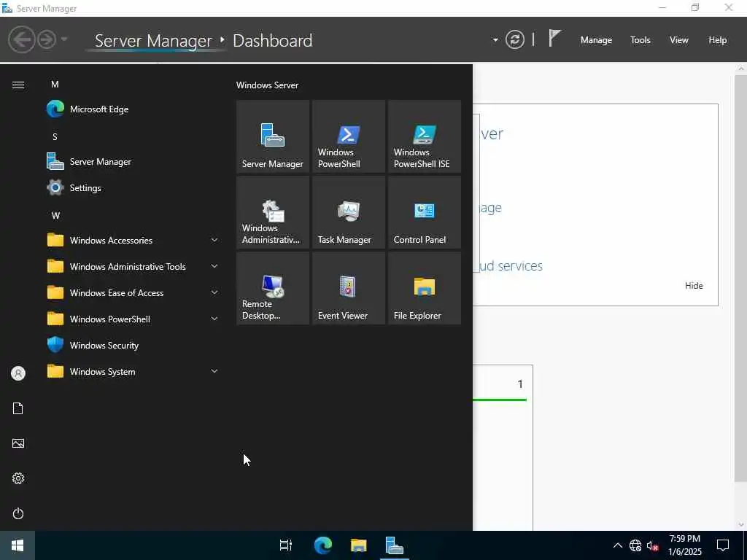Open Windows Security from the app list
The height and width of the screenshot is (560, 747).
133,345
